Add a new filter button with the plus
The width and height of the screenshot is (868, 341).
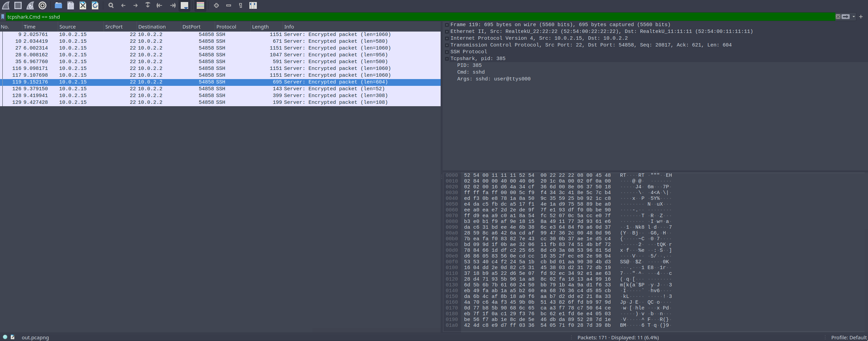pos(862,17)
